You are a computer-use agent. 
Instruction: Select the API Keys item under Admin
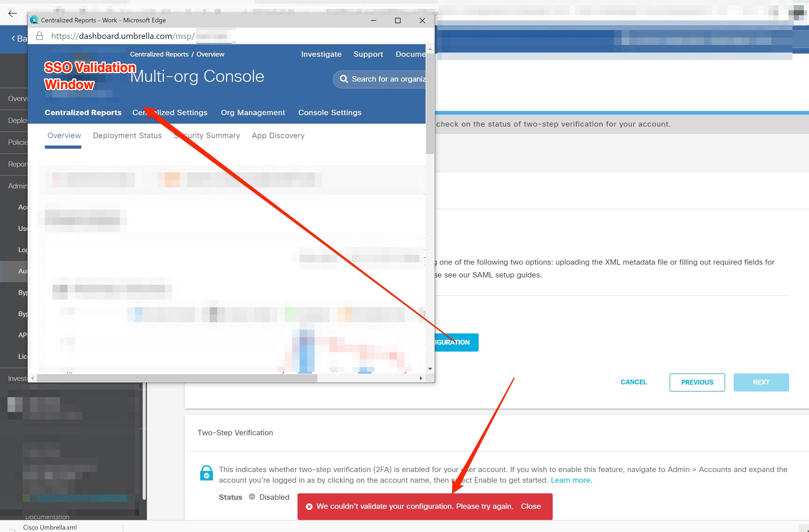pos(14,335)
